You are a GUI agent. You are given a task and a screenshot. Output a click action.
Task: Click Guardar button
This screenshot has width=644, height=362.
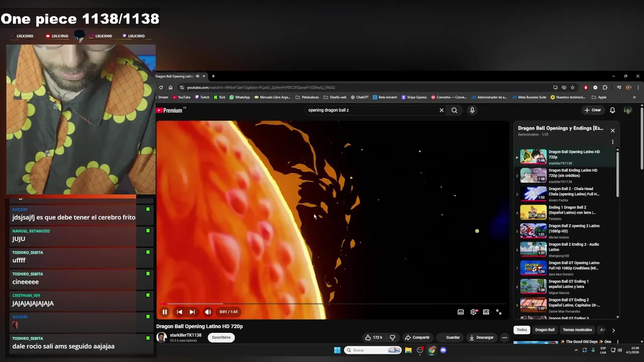pos(449,337)
